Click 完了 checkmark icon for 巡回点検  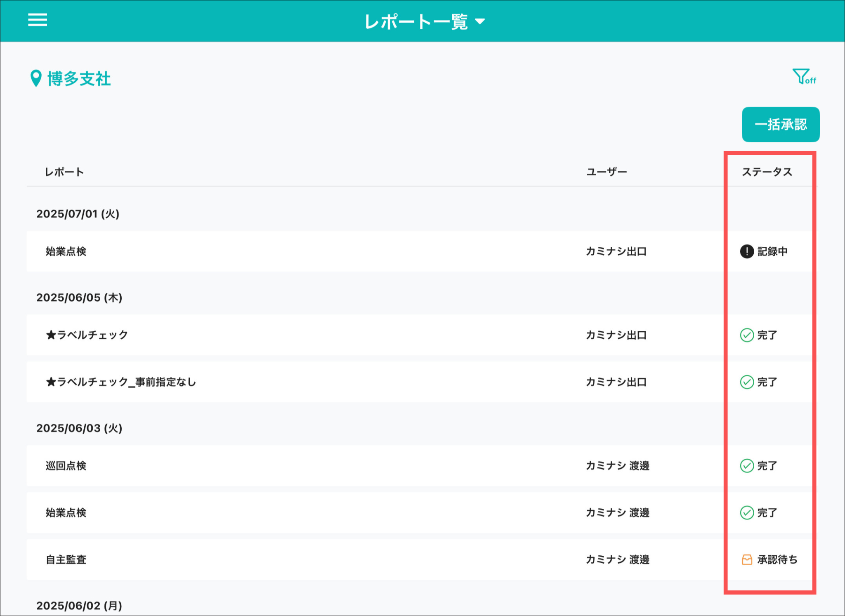click(x=746, y=466)
